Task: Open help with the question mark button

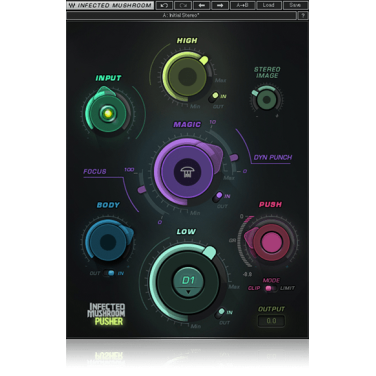Action: (x=303, y=15)
